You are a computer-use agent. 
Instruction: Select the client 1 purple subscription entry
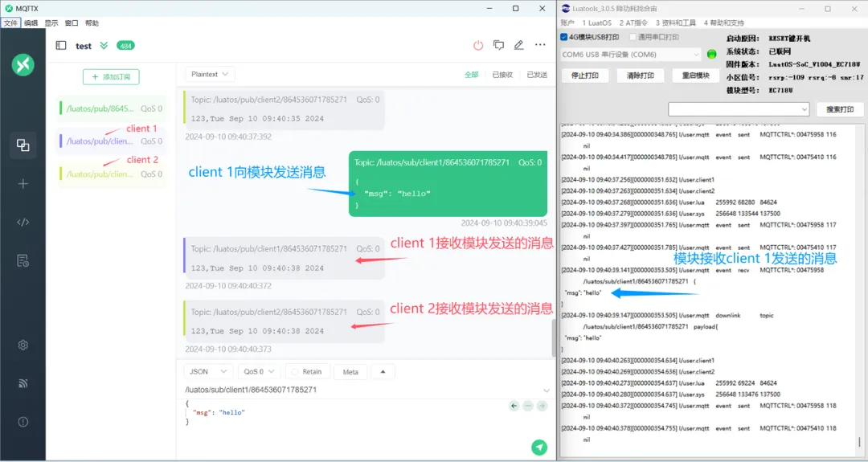pos(111,141)
